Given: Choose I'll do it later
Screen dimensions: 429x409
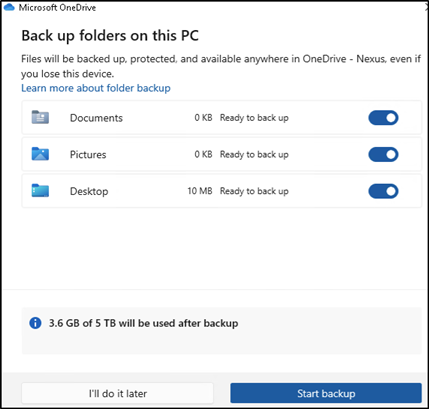Looking at the screenshot, I should (x=118, y=393).
